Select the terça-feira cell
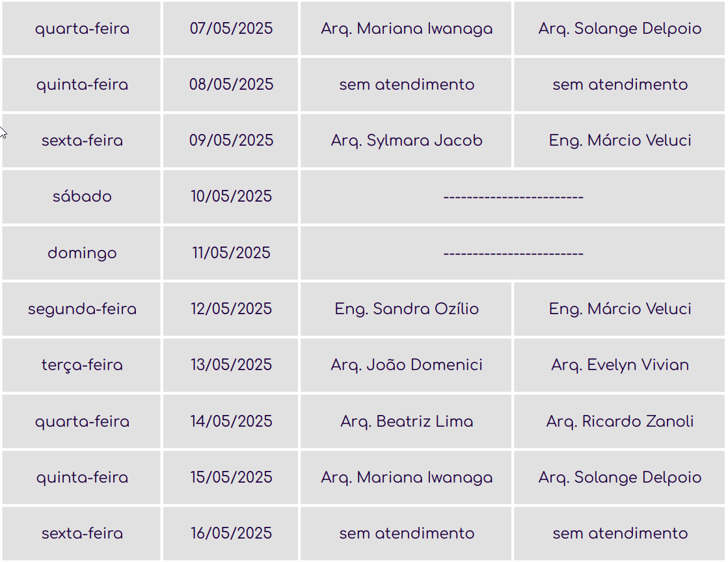The width and height of the screenshot is (728, 562). pyautogui.click(x=82, y=365)
